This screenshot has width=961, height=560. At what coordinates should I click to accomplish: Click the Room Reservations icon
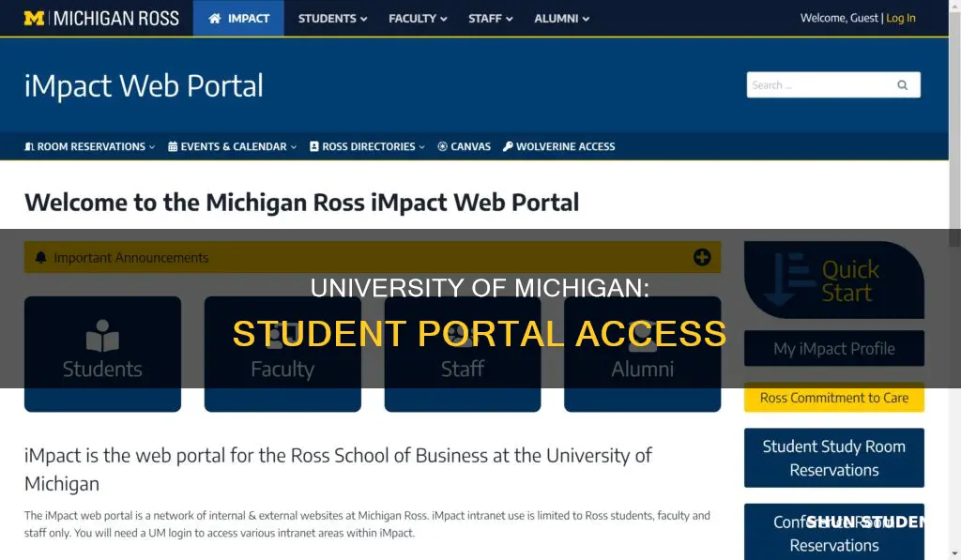point(29,146)
